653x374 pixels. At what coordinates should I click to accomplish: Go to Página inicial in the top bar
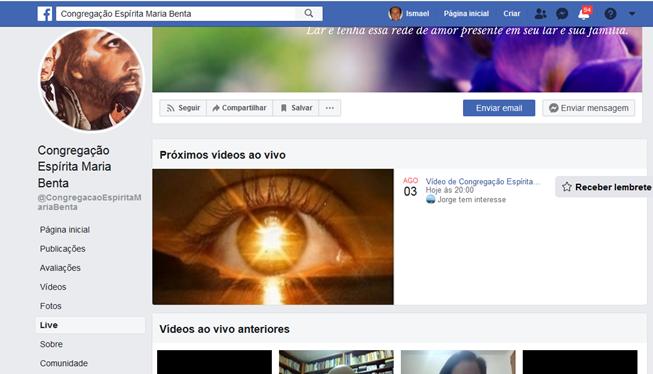point(466,14)
